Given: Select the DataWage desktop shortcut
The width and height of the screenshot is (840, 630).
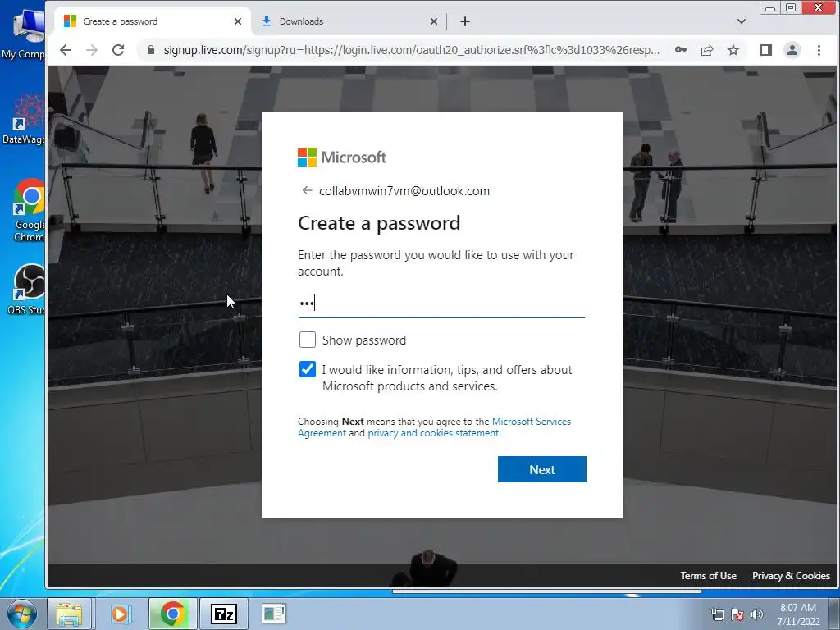Looking at the screenshot, I should pos(23,119).
